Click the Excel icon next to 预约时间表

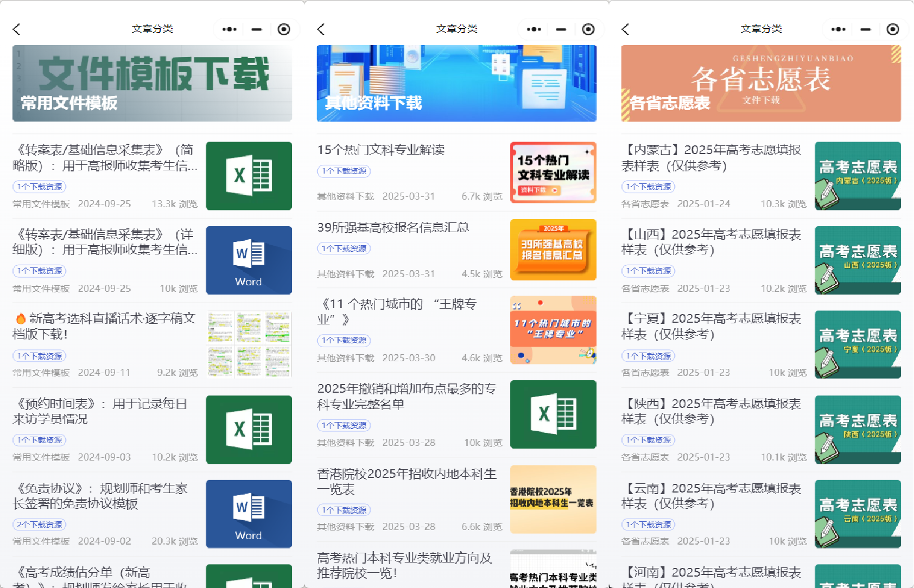[249, 429]
